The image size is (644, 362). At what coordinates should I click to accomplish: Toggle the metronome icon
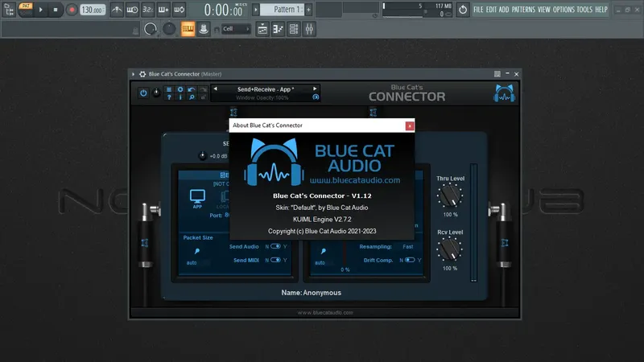pos(117,10)
